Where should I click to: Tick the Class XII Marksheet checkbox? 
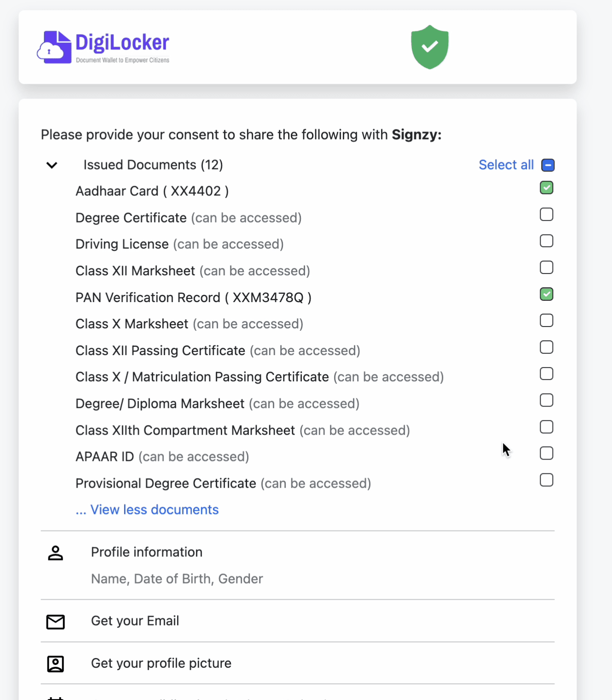(546, 268)
